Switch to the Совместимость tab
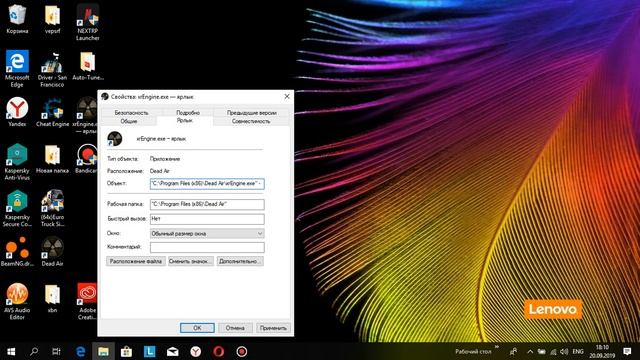Screen dimensions: 640x360 click(x=251, y=121)
